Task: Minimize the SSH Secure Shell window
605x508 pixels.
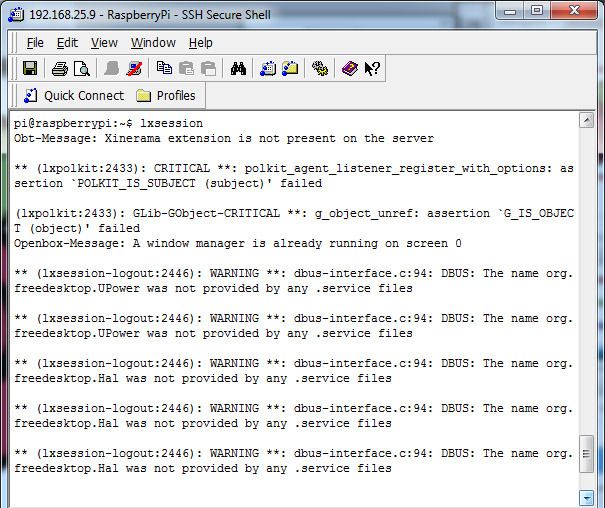Action: [510, 11]
